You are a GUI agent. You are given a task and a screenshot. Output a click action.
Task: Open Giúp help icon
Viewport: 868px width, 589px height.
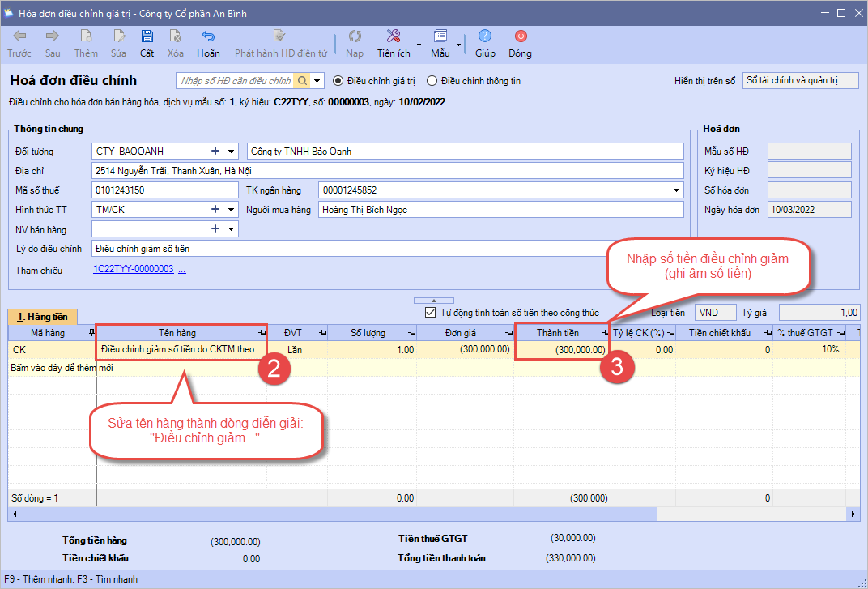[x=485, y=36]
